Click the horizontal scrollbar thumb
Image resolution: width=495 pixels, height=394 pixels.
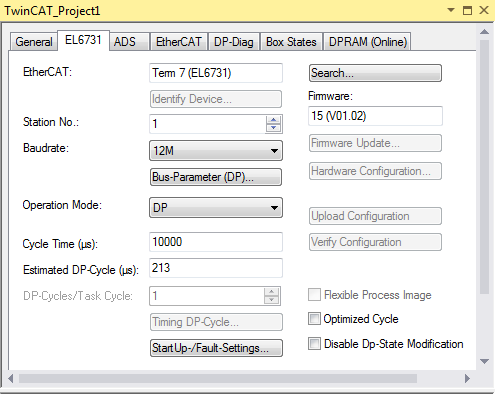(218, 378)
